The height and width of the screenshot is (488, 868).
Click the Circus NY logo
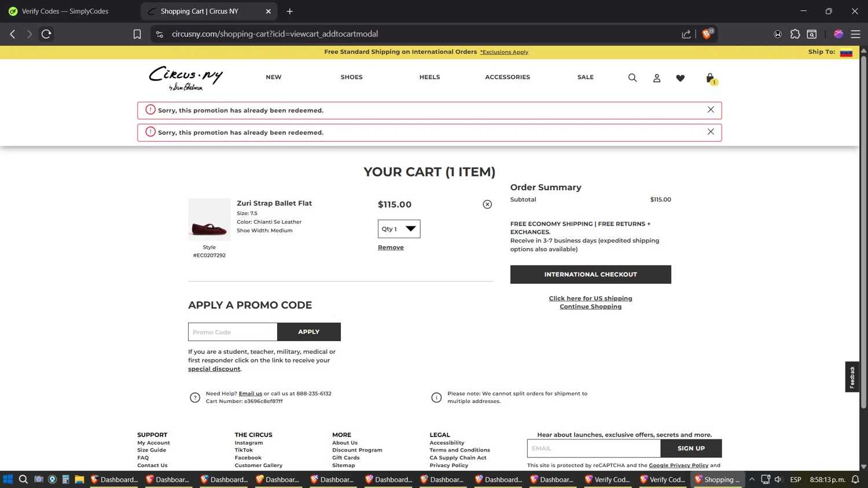(186, 78)
